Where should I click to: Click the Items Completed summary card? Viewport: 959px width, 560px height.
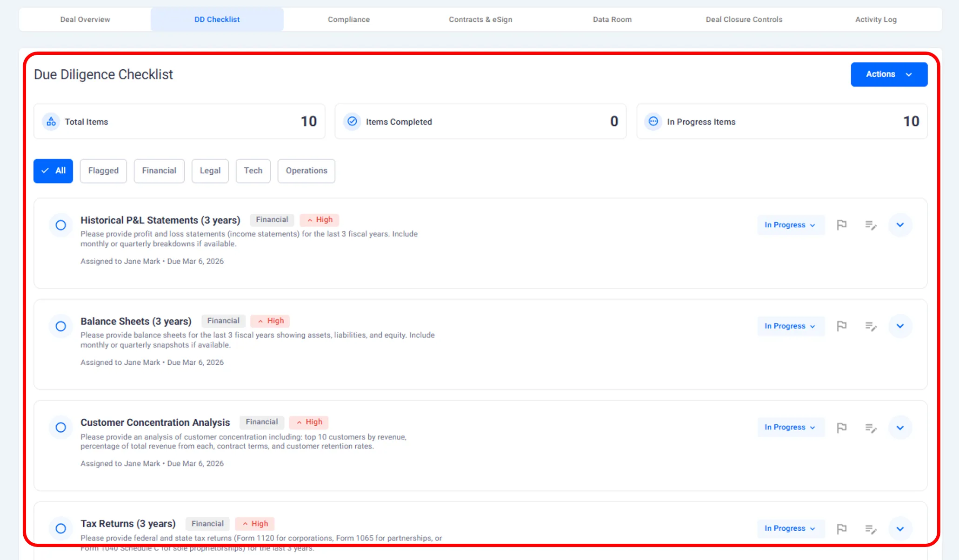480,121
